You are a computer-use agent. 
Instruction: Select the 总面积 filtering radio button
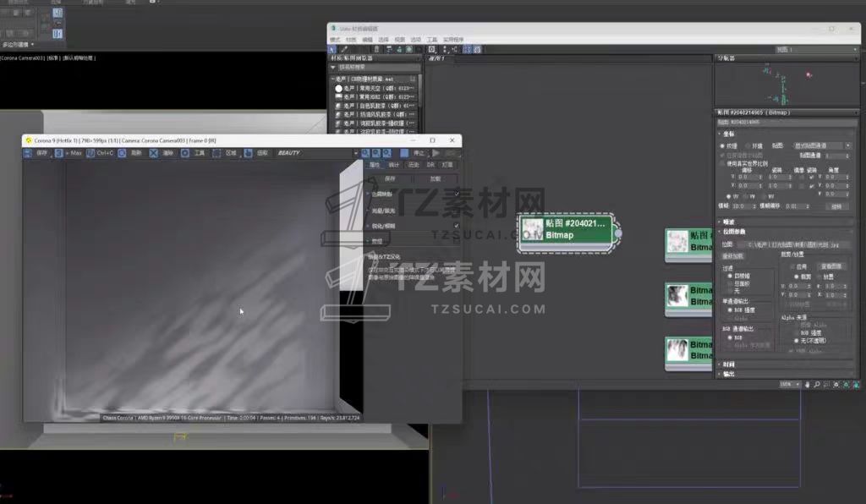pyautogui.click(x=730, y=284)
